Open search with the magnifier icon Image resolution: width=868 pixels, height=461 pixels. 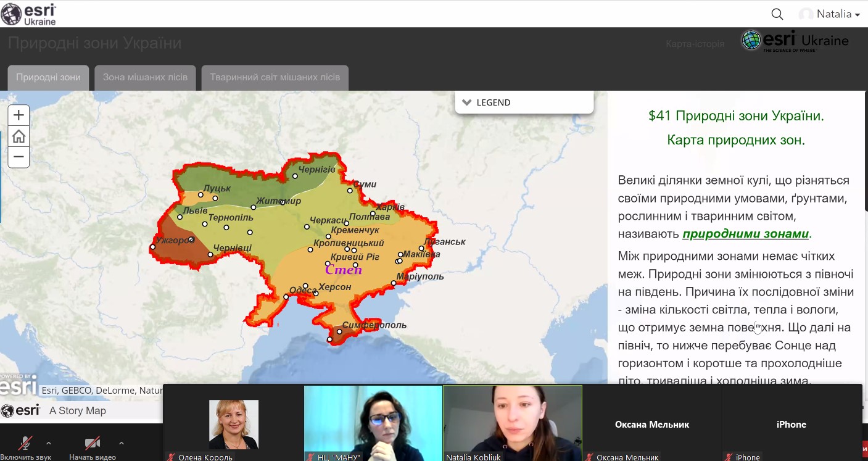point(777,14)
